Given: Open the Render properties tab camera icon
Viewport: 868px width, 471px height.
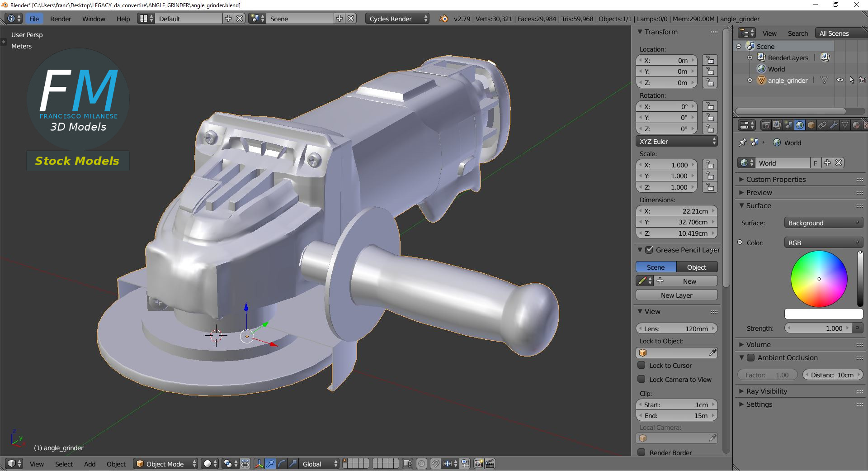Looking at the screenshot, I should pyautogui.click(x=766, y=125).
